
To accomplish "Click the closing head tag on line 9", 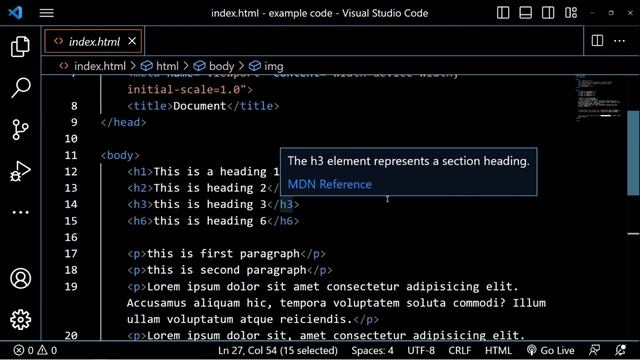I will click(123, 122).
